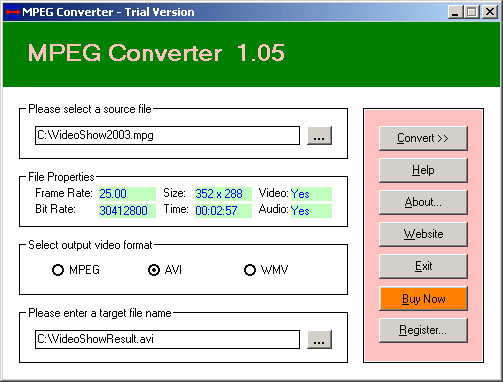Click the MPEG Converter title bar app icon
The image size is (503, 382).
click(12, 12)
